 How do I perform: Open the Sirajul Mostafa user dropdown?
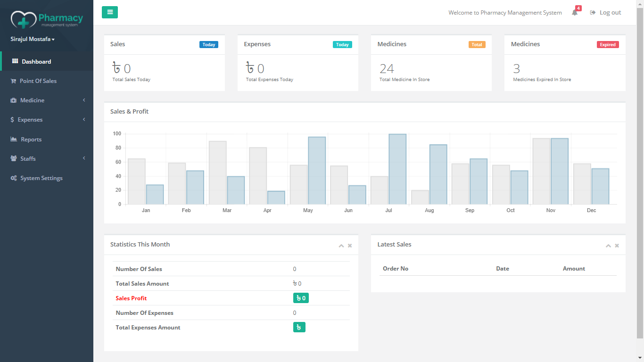pyautogui.click(x=33, y=39)
